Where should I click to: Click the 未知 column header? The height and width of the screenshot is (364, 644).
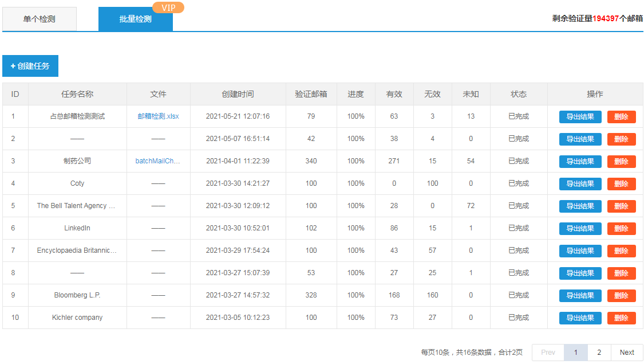(x=471, y=94)
